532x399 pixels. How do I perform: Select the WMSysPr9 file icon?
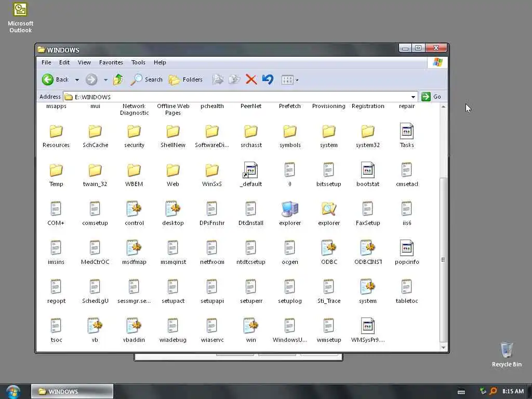point(368,331)
